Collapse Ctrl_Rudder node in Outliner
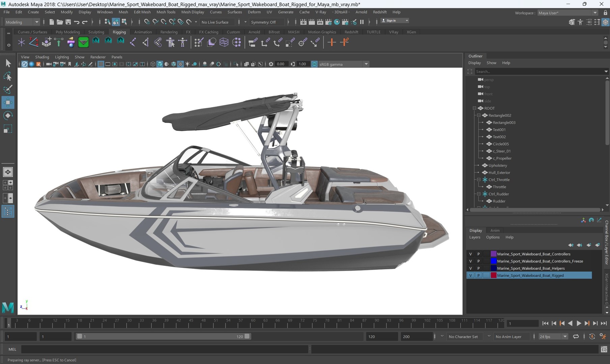Screen dimensions: 610x364 tap(478, 194)
